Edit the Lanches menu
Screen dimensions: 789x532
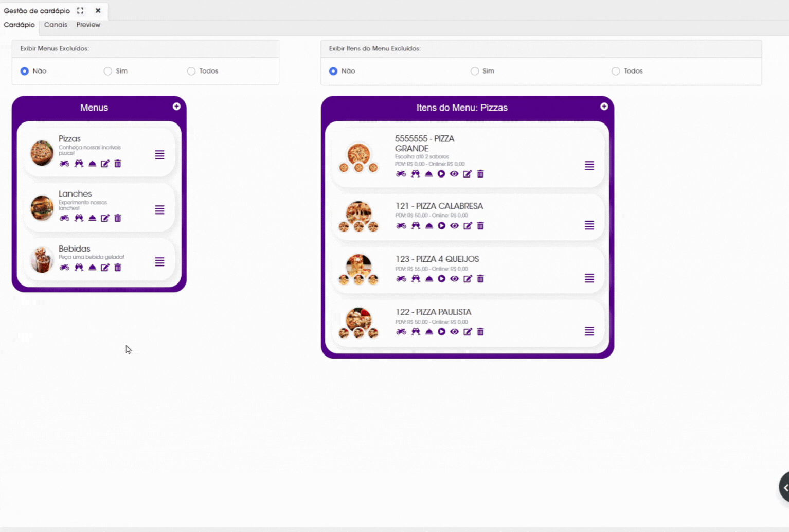tap(105, 218)
